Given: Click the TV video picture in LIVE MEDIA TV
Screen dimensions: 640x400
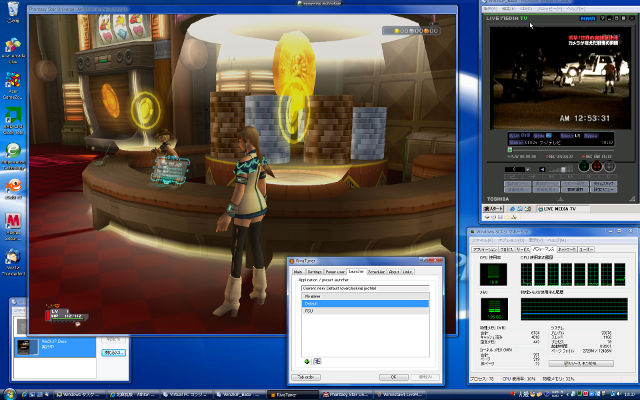Looking at the screenshot, I should click(x=560, y=78).
